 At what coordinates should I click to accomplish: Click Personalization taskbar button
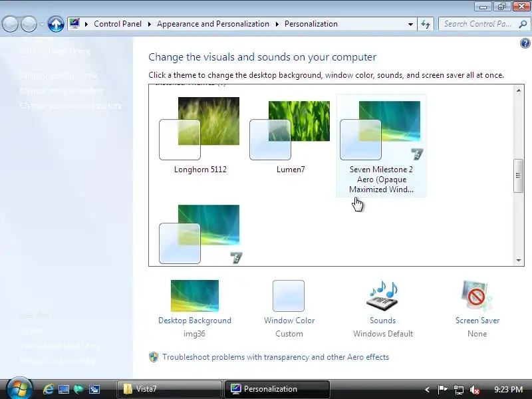[277, 389]
